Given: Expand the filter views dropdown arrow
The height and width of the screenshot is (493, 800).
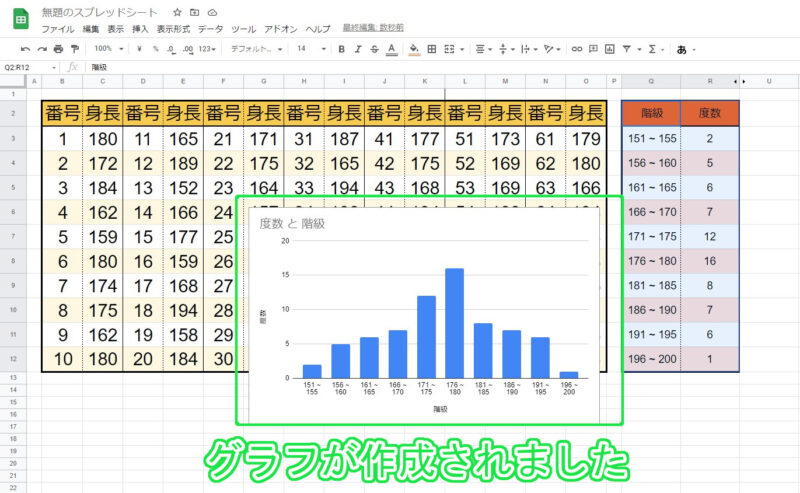Looking at the screenshot, I should tap(639, 50).
